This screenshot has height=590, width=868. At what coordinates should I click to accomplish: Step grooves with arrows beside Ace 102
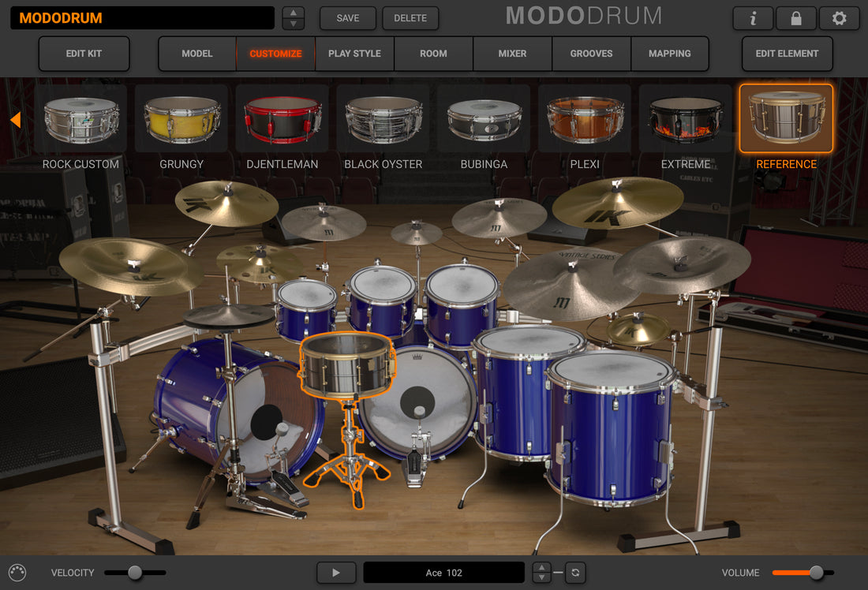[541, 573]
